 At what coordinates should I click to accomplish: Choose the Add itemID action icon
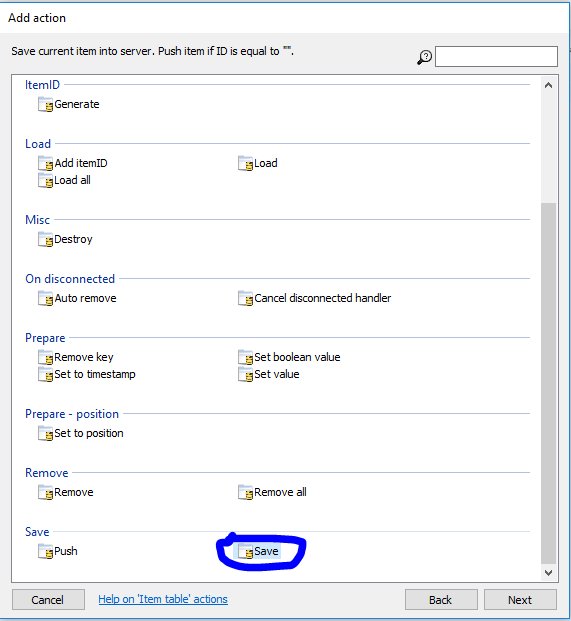tap(45, 163)
